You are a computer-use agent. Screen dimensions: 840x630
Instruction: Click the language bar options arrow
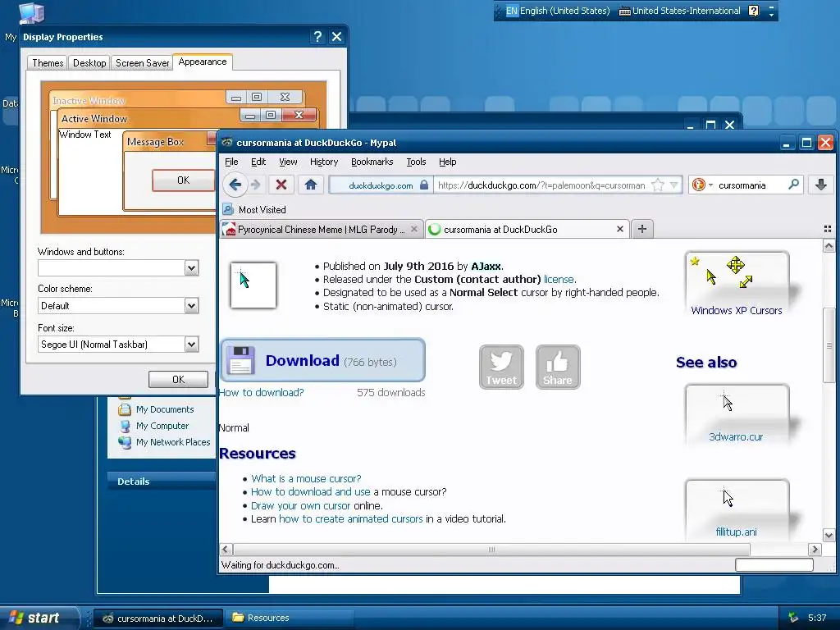pos(771,15)
